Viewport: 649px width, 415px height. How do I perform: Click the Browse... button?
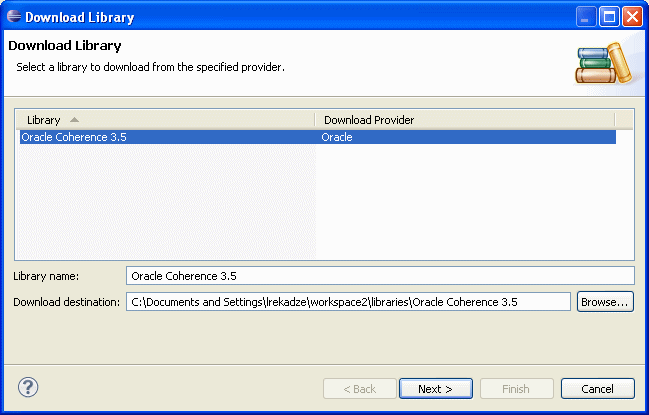coord(605,302)
